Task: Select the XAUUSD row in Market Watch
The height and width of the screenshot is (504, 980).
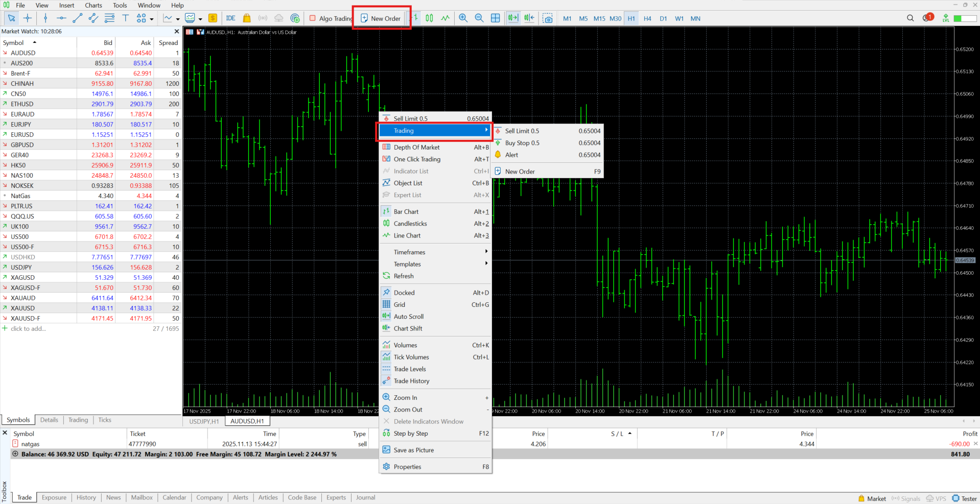Action: pos(23,308)
